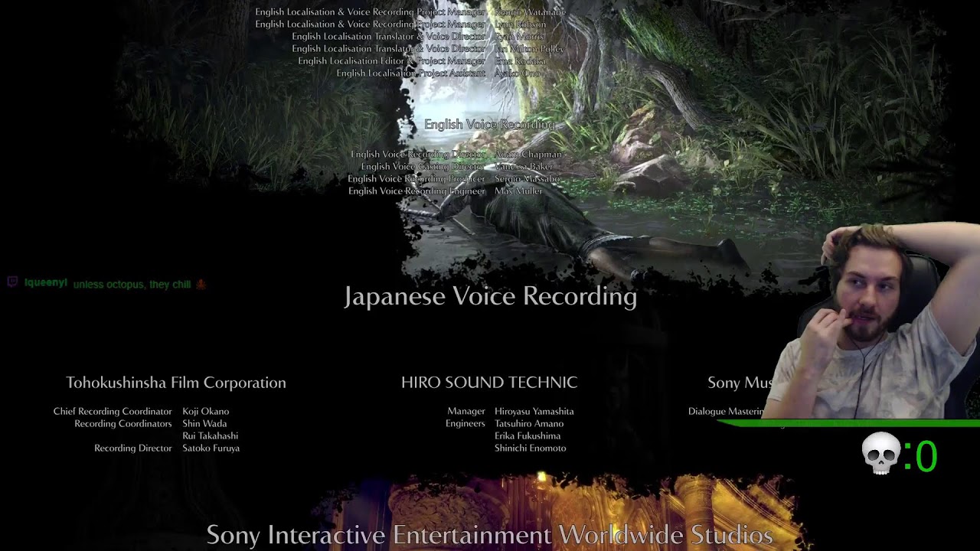
Task: Click 'English Voice Casting Director' label
Action: click(423, 167)
